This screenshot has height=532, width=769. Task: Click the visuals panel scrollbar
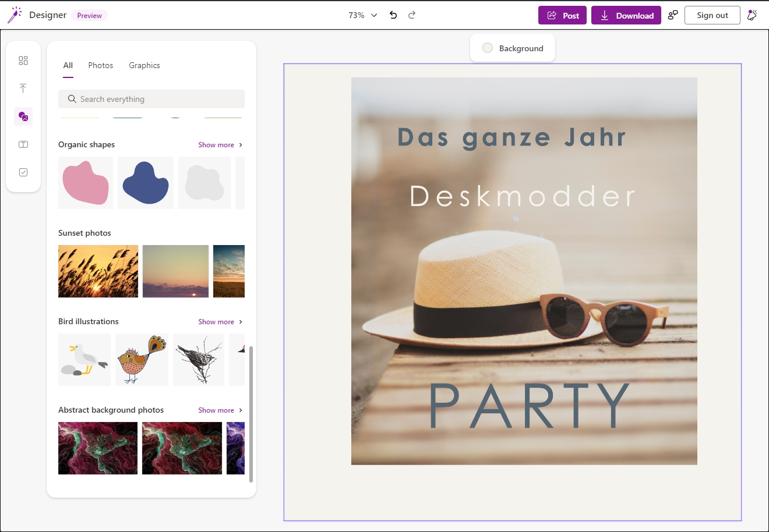251,414
